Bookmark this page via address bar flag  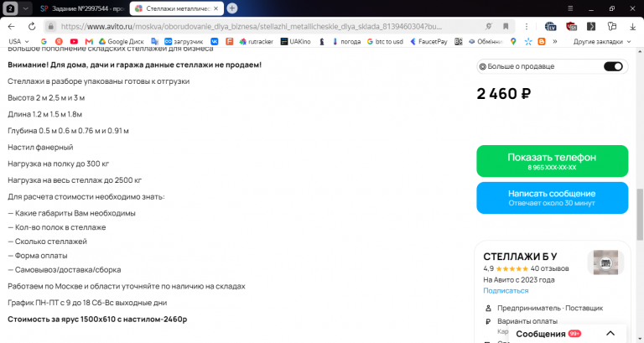506,26
